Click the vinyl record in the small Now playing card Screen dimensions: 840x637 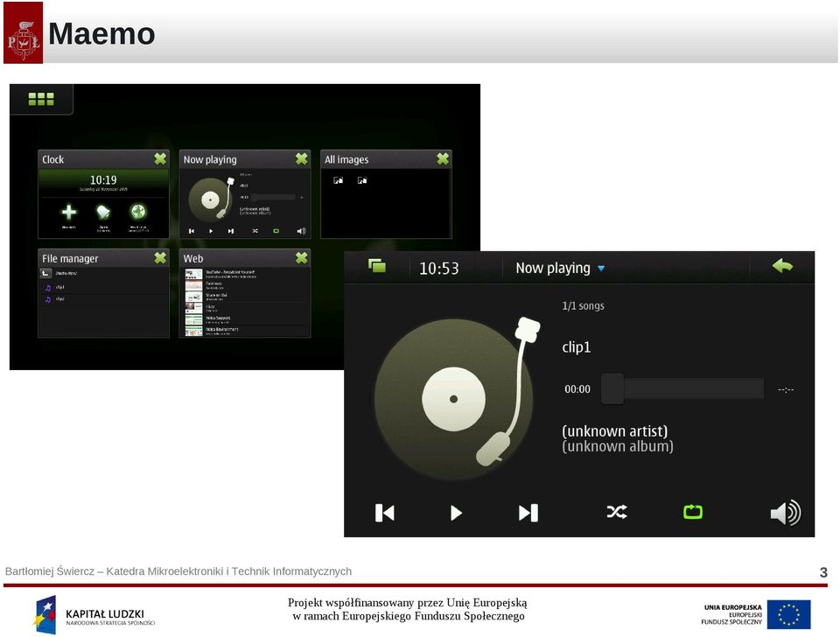[x=210, y=199]
